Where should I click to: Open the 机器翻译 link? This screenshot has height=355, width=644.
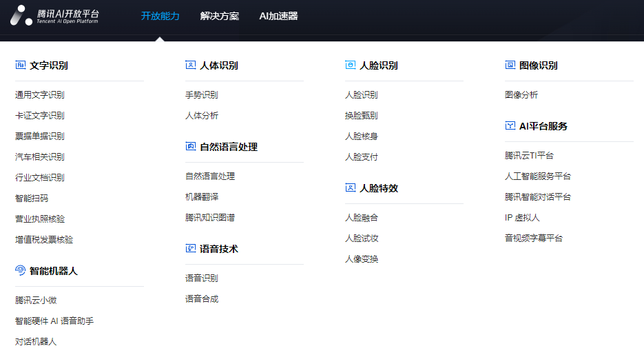pyautogui.click(x=202, y=197)
